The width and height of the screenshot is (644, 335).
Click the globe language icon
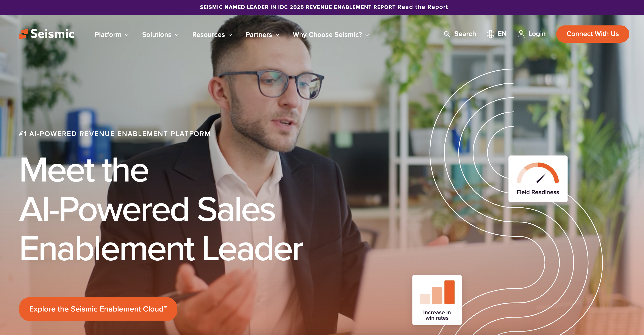tap(490, 34)
